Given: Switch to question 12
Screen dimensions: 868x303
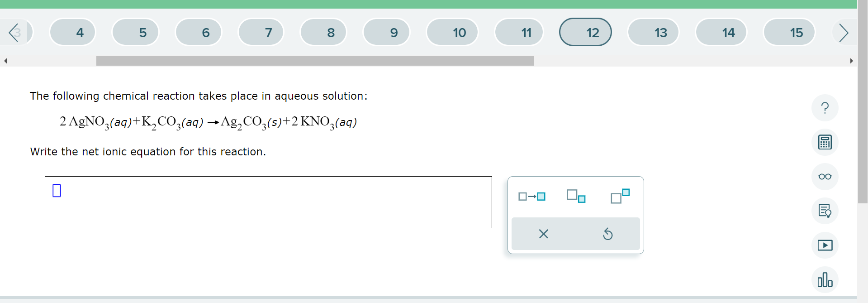Looking at the screenshot, I should pyautogui.click(x=585, y=32).
